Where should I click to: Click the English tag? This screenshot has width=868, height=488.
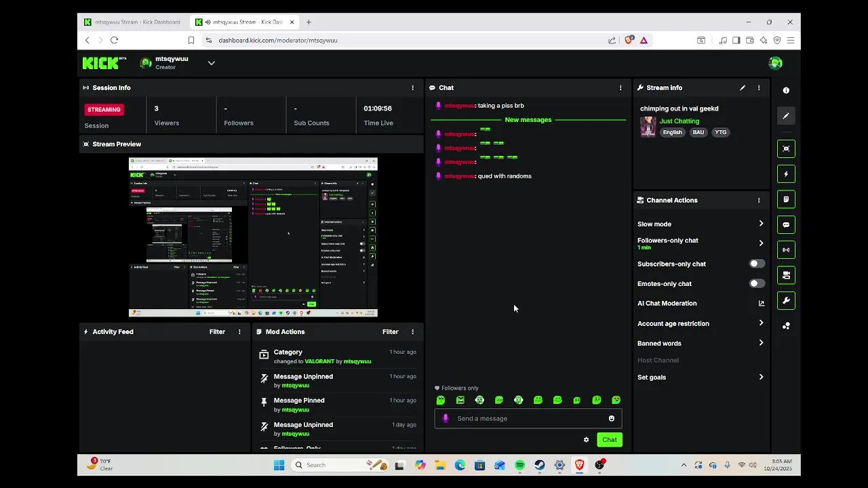coord(672,132)
